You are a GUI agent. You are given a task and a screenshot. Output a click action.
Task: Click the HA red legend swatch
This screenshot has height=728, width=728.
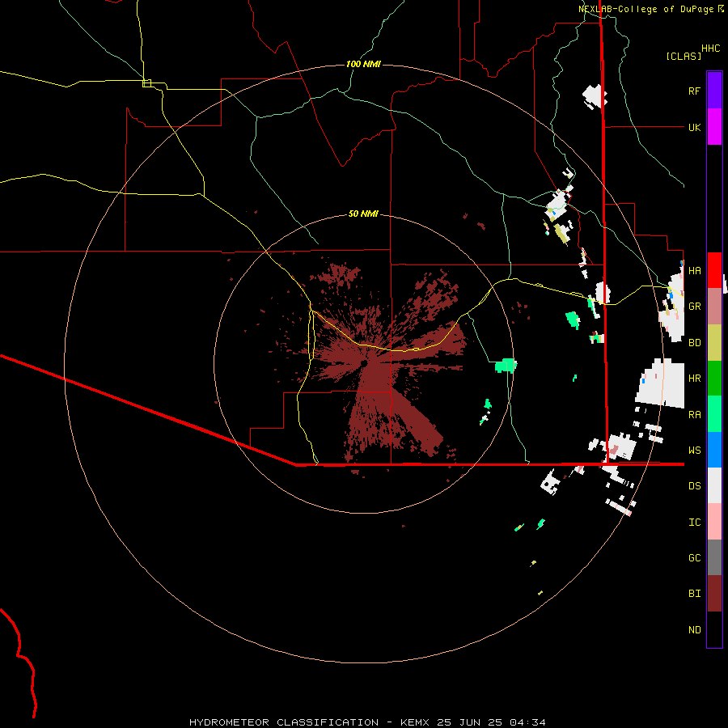pyautogui.click(x=714, y=270)
